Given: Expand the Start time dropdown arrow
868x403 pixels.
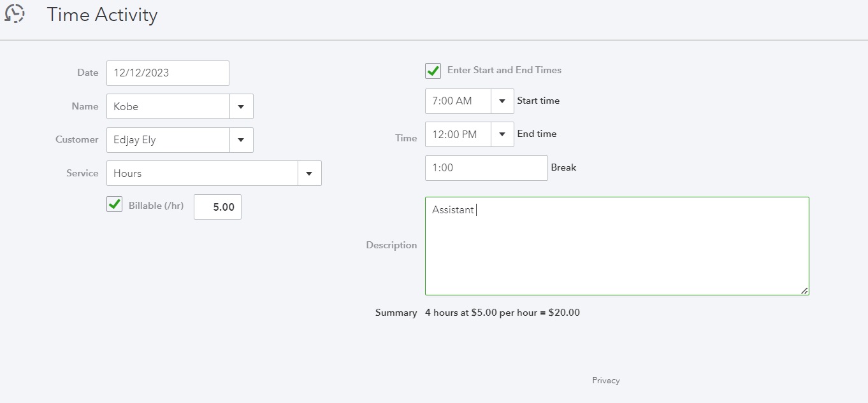Looking at the screenshot, I should coord(502,101).
